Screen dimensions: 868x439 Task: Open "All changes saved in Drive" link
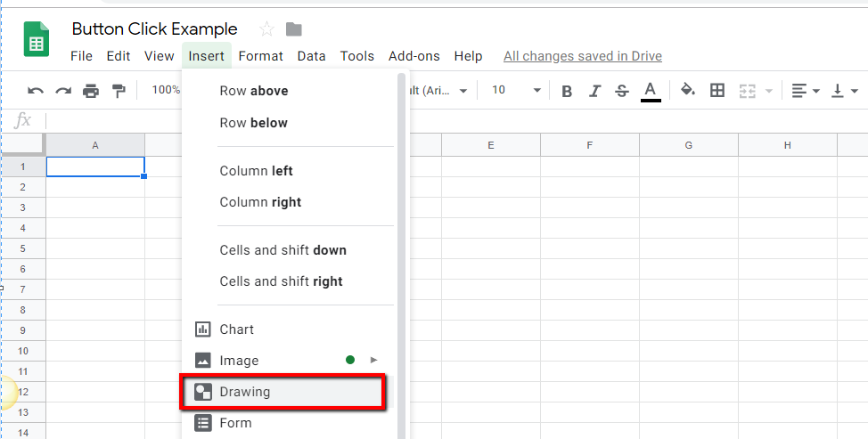(583, 56)
